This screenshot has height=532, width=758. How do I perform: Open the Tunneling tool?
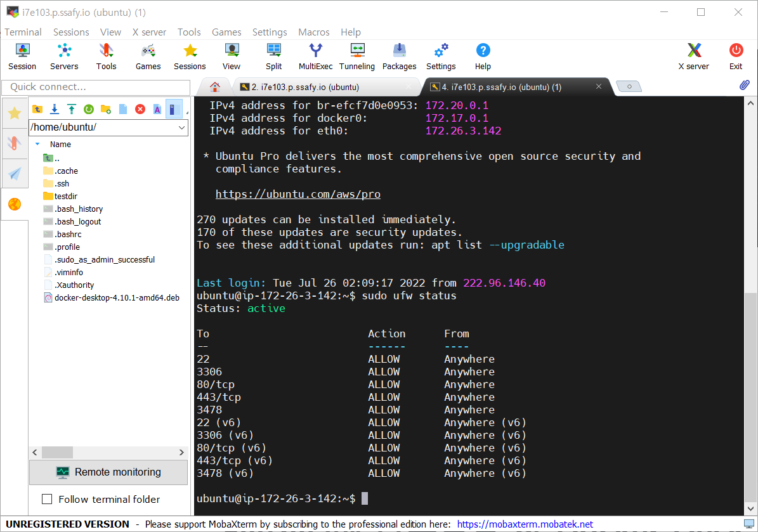click(356, 56)
